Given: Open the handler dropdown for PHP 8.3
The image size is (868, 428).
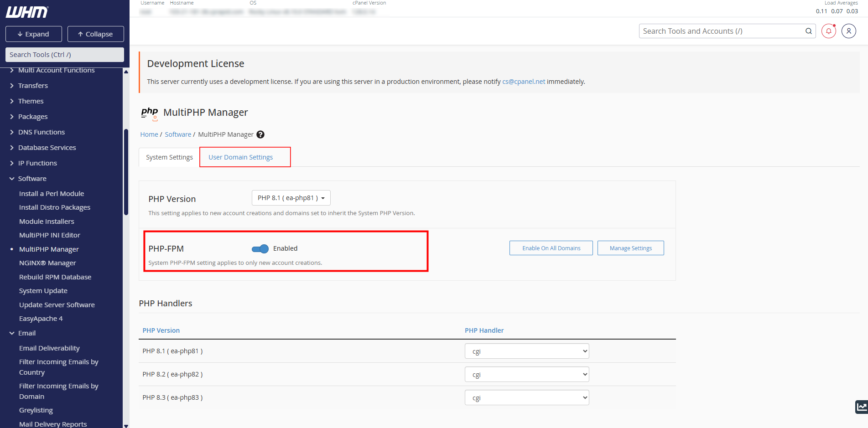Looking at the screenshot, I should pos(527,397).
